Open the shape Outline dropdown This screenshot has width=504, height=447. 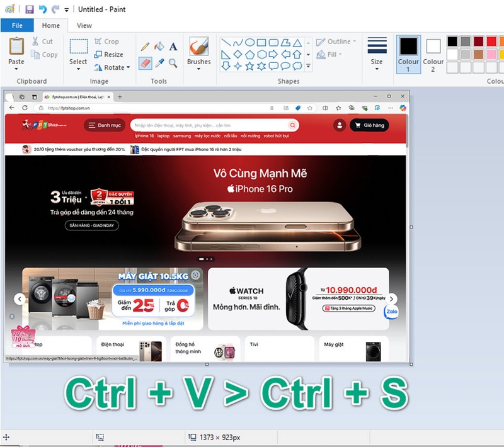click(x=336, y=42)
